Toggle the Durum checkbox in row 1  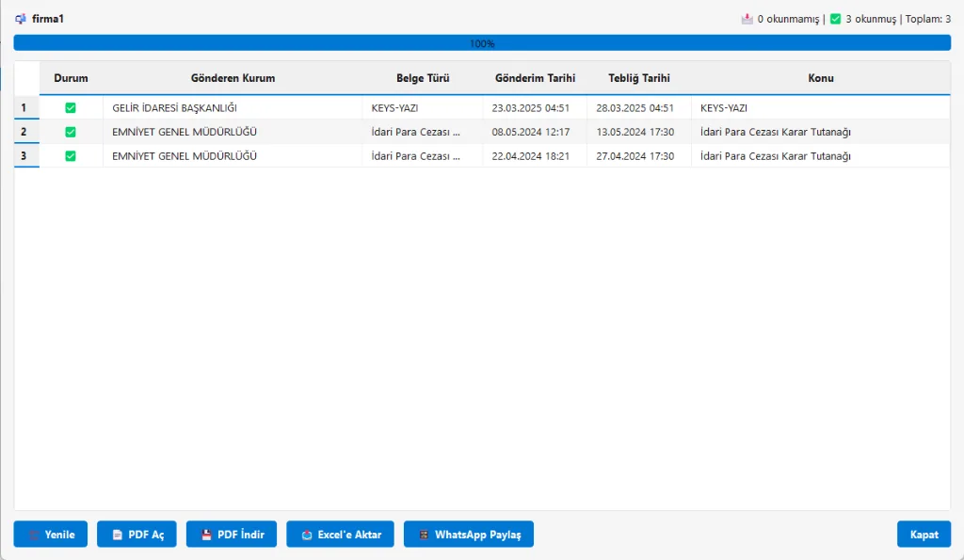click(71, 108)
